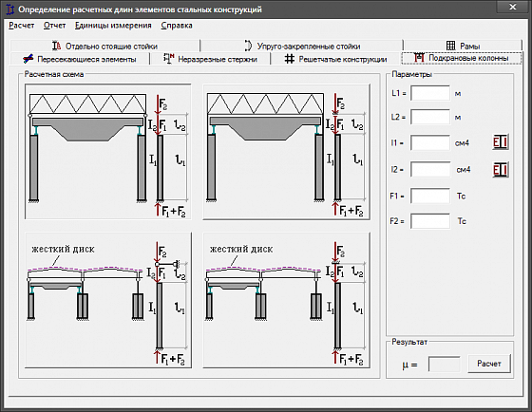Open the Отчет menu
Viewport: 532px width, 412px height.
click(x=54, y=26)
